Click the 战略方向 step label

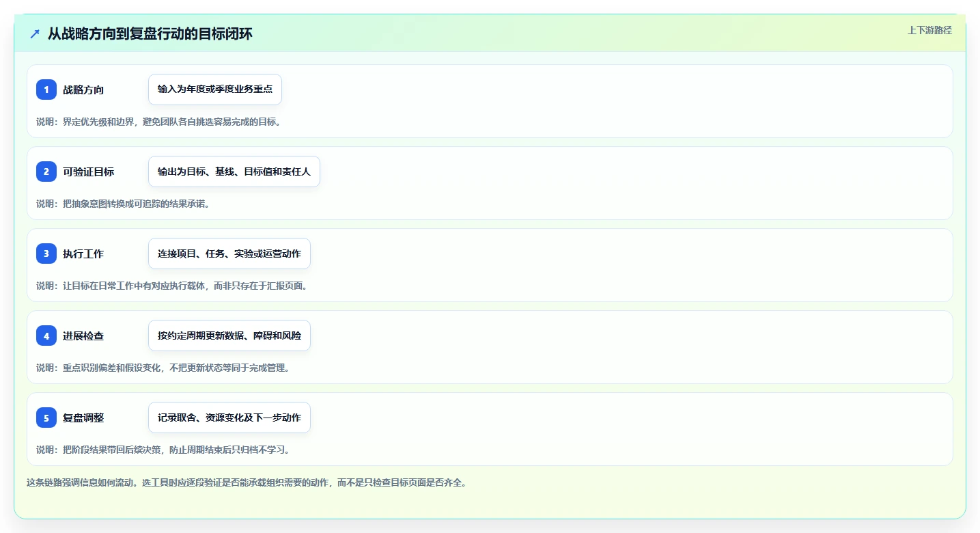click(83, 90)
